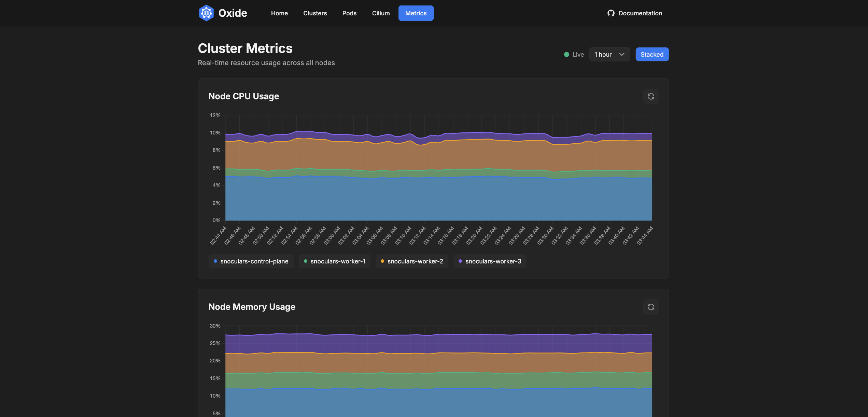Click the purple snoculars-worker-3 legend dot
Screen dimensions: 868x417
(460, 261)
